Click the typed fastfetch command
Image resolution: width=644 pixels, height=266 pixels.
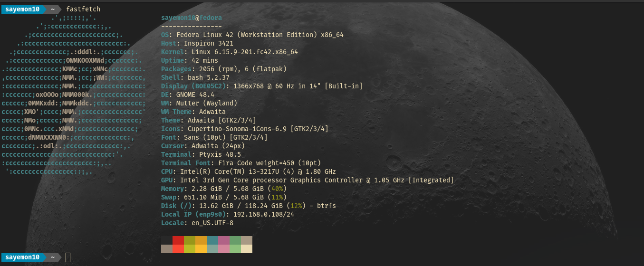[x=83, y=9]
